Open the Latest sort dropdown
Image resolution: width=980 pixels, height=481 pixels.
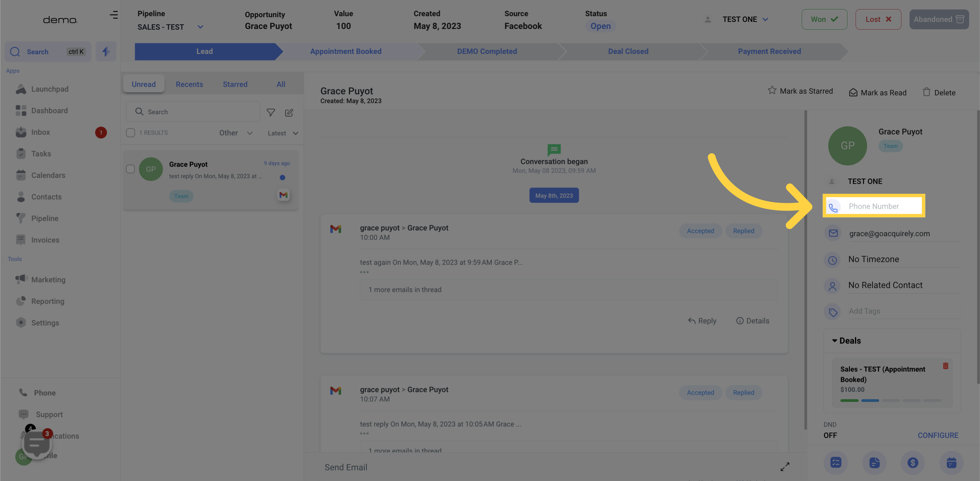[283, 133]
